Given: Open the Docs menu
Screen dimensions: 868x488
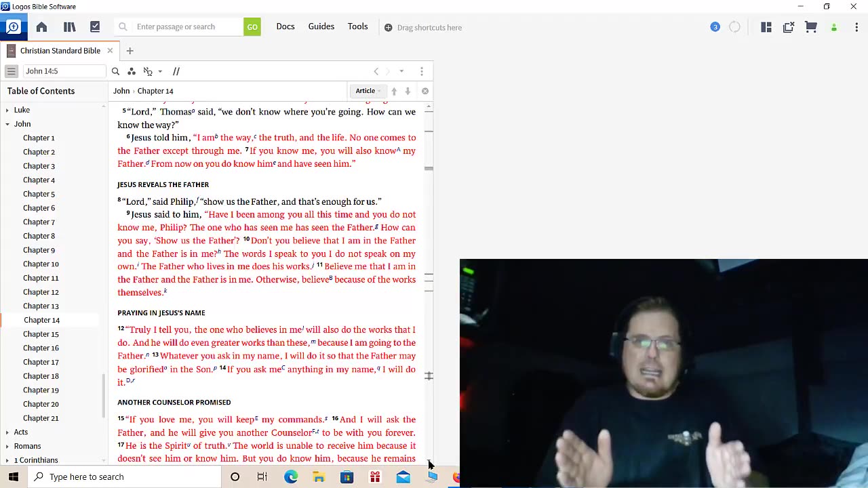Looking at the screenshot, I should point(285,26).
